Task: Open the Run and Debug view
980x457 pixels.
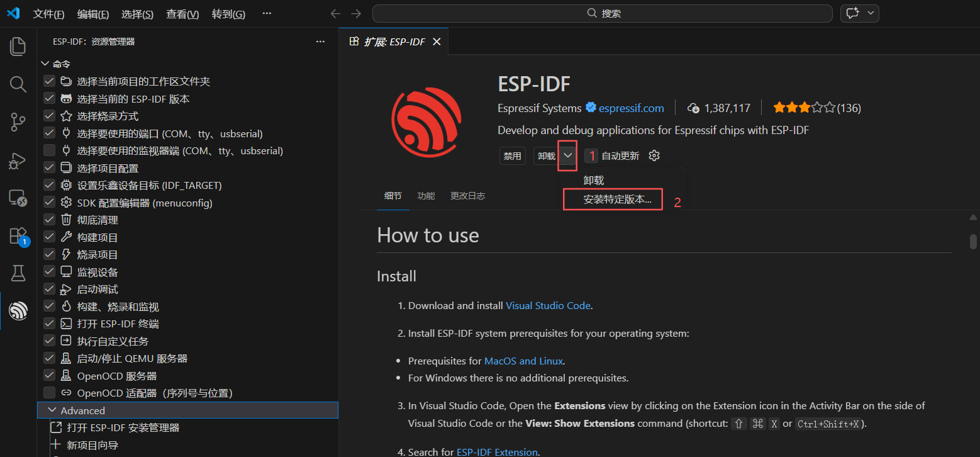Action: click(18, 161)
